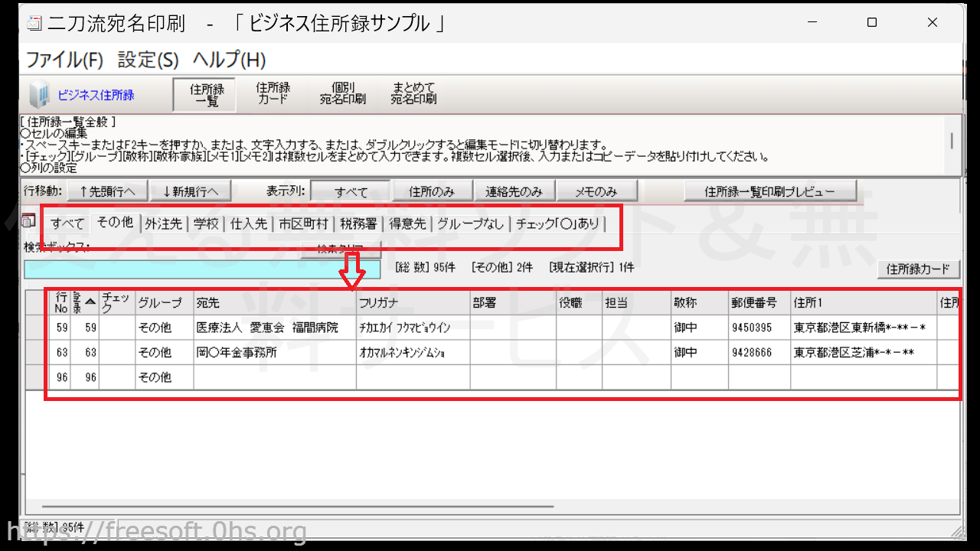Select the 税務署 group tab

(358, 223)
